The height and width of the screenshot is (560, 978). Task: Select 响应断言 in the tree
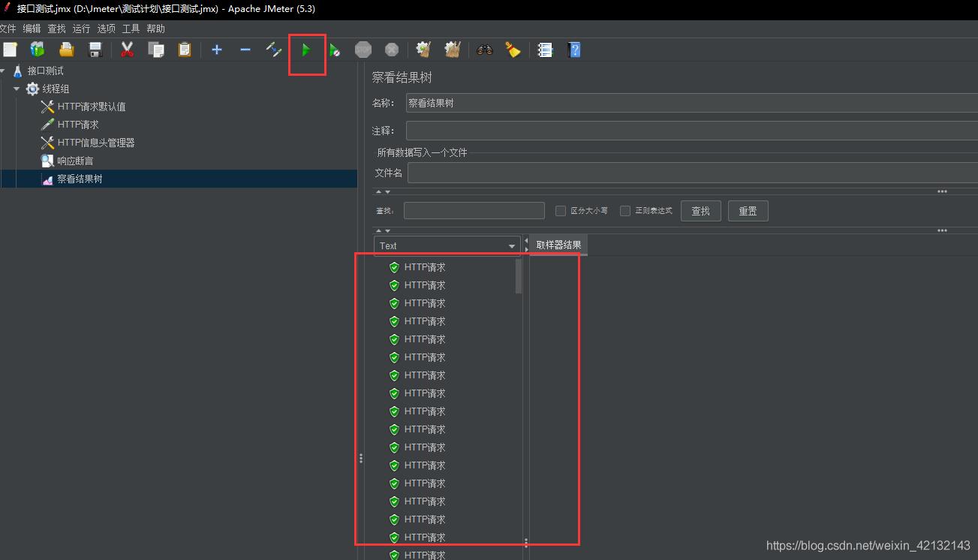[75, 161]
